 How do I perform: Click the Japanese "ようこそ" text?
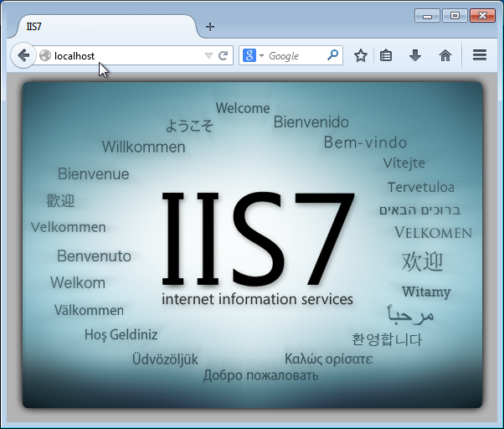(x=189, y=126)
